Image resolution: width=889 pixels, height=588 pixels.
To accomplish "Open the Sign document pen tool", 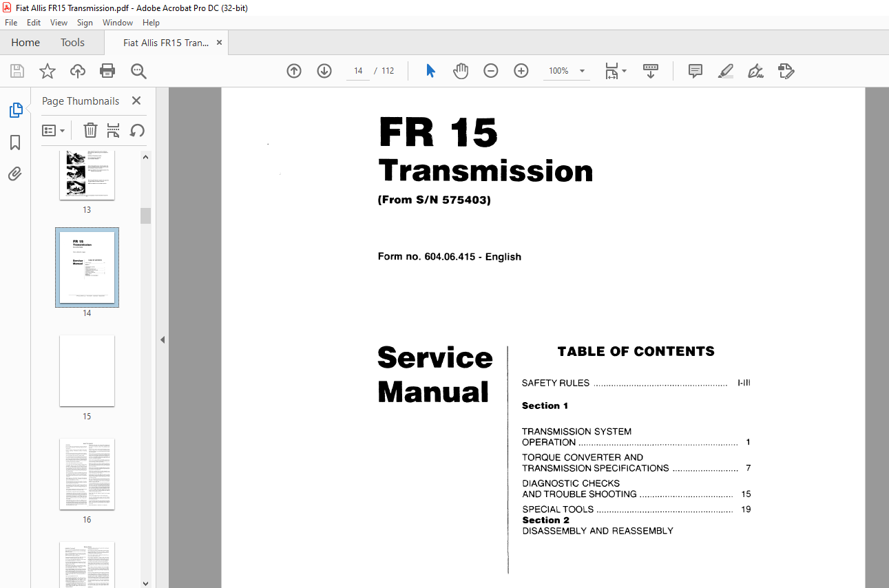I will 756,71.
